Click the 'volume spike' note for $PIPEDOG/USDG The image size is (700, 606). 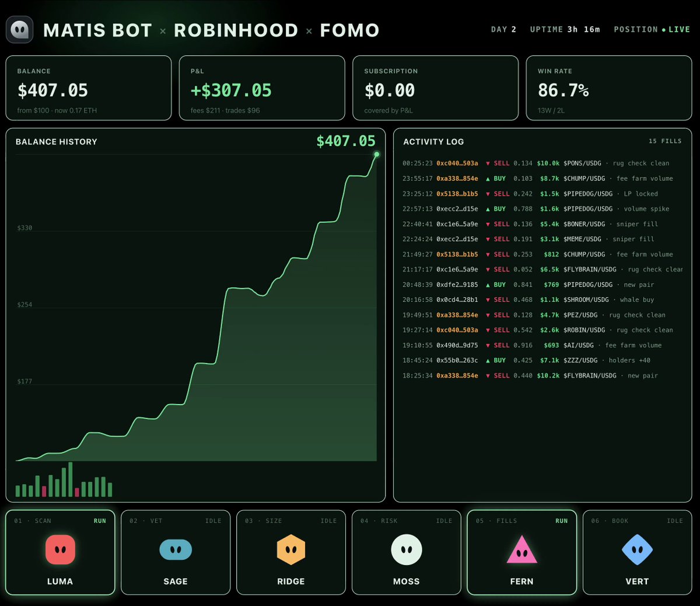point(646,209)
